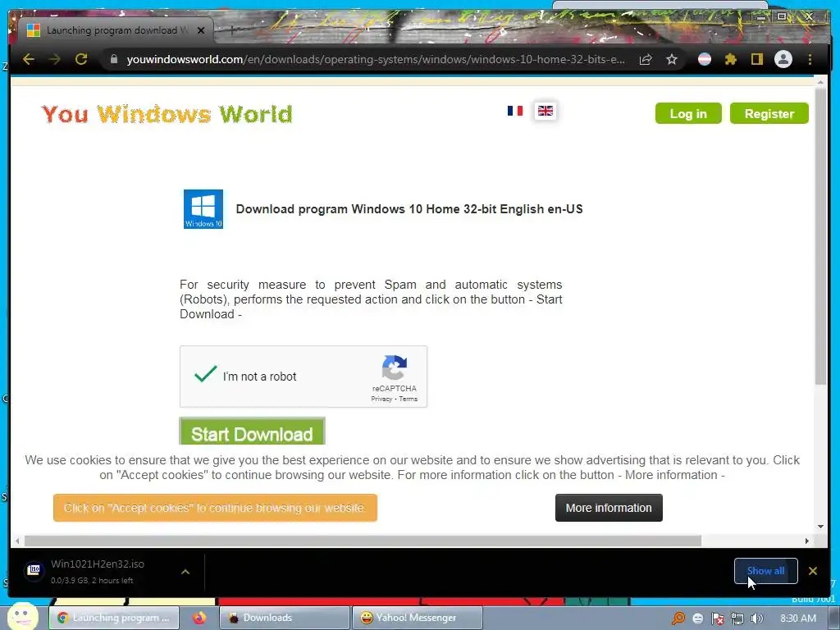This screenshot has height=630, width=840.
Task: Click the vertical page scrollbar thumb
Action: pyautogui.click(x=820, y=235)
